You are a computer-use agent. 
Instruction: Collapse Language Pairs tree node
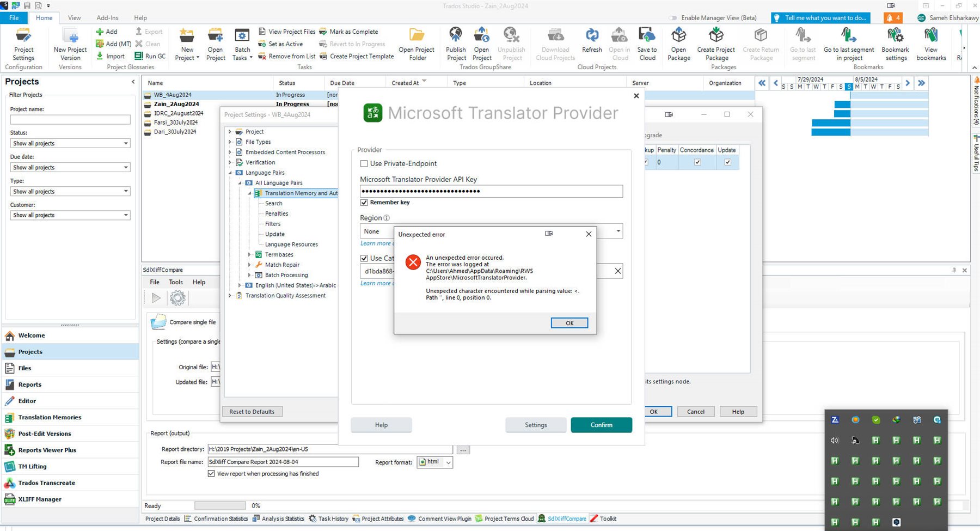point(230,173)
